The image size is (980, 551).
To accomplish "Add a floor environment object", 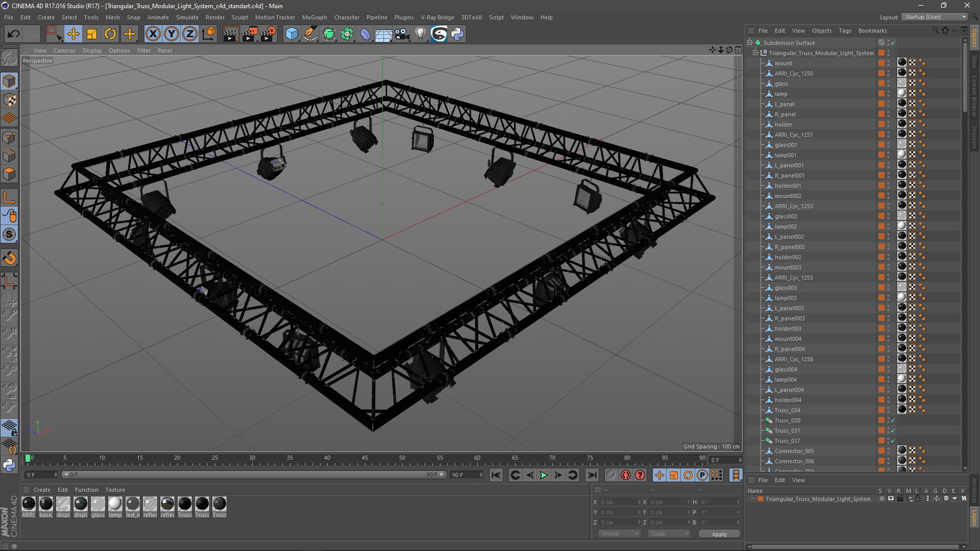I will (383, 34).
